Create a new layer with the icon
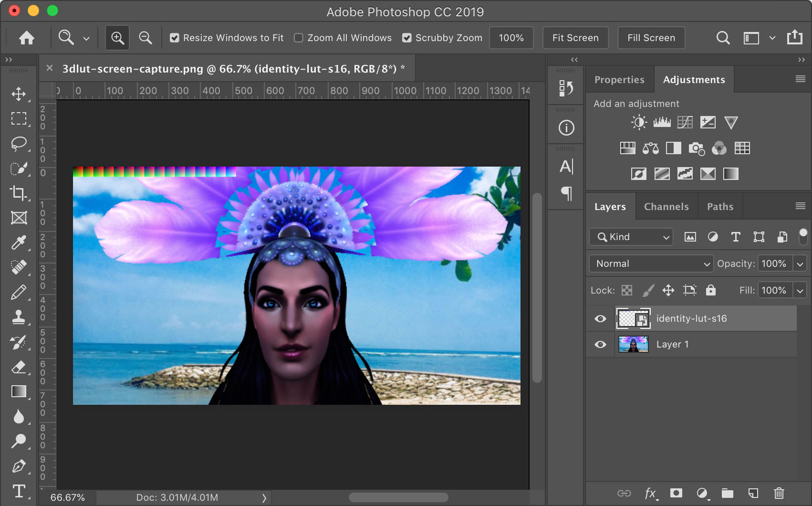 coord(753,493)
